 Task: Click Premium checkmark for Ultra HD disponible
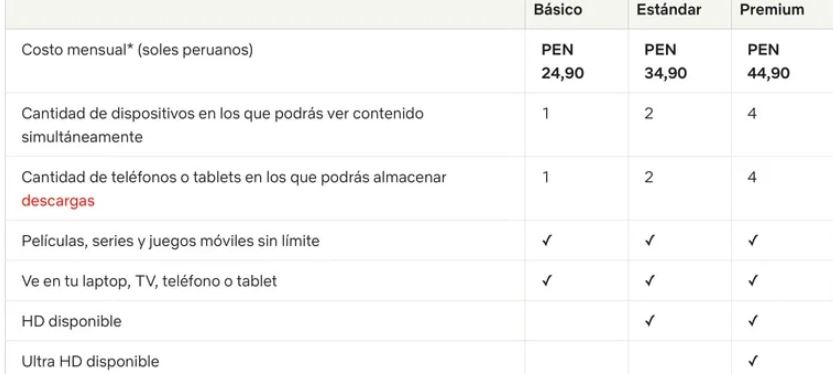(x=752, y=362)
